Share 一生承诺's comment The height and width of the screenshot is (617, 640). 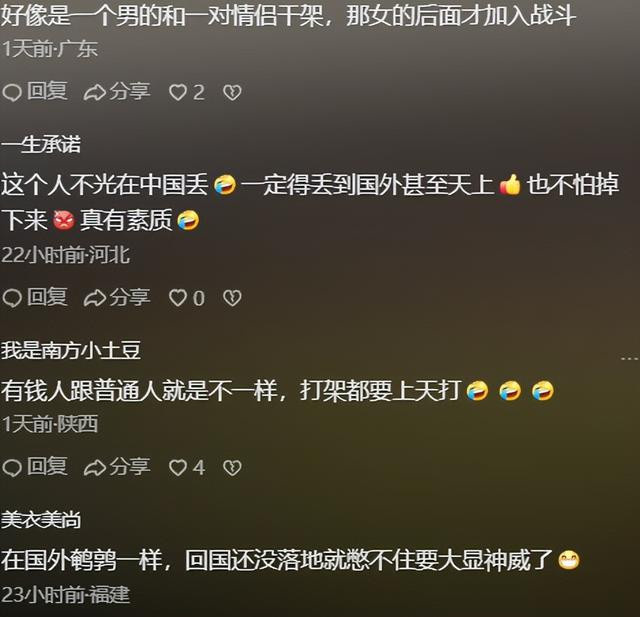(x=117, y=297)
